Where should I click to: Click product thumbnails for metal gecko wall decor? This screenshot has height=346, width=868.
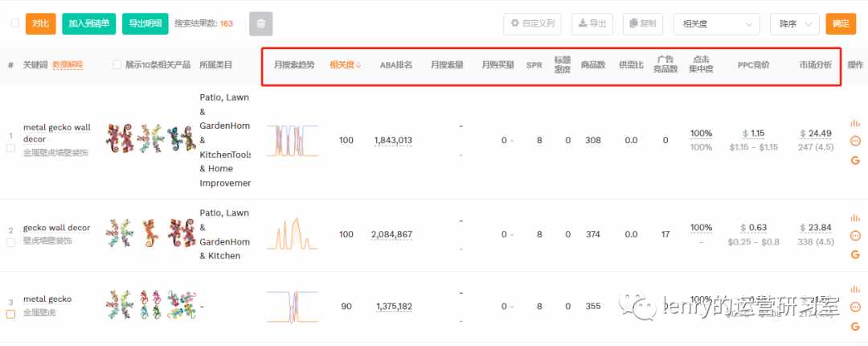[x=150, y=139]
